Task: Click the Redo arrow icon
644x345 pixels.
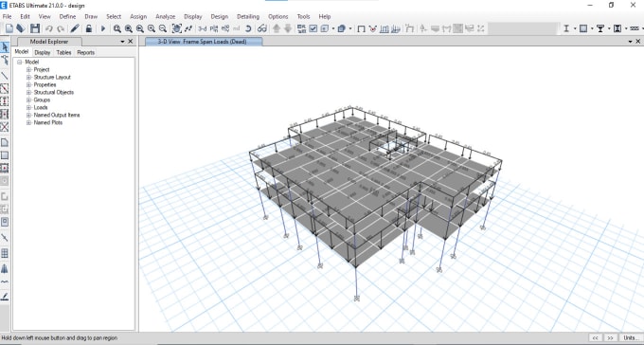Action: [x=61, y=28]
